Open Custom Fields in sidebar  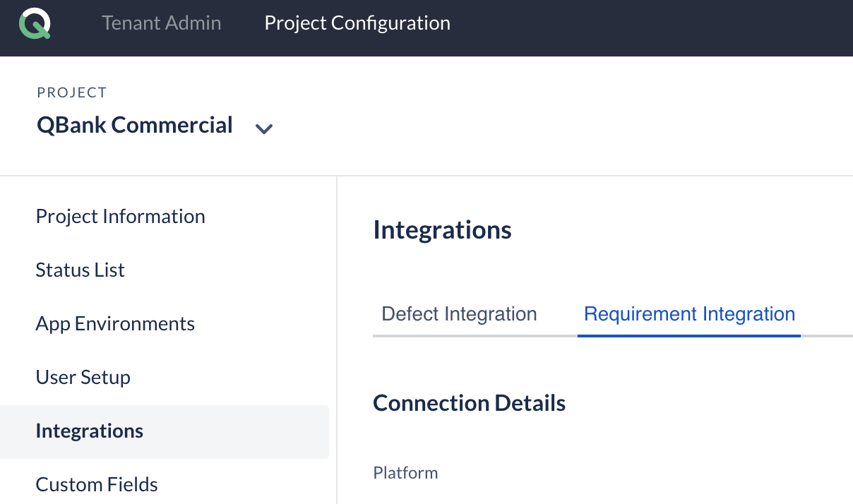(97, 484)
